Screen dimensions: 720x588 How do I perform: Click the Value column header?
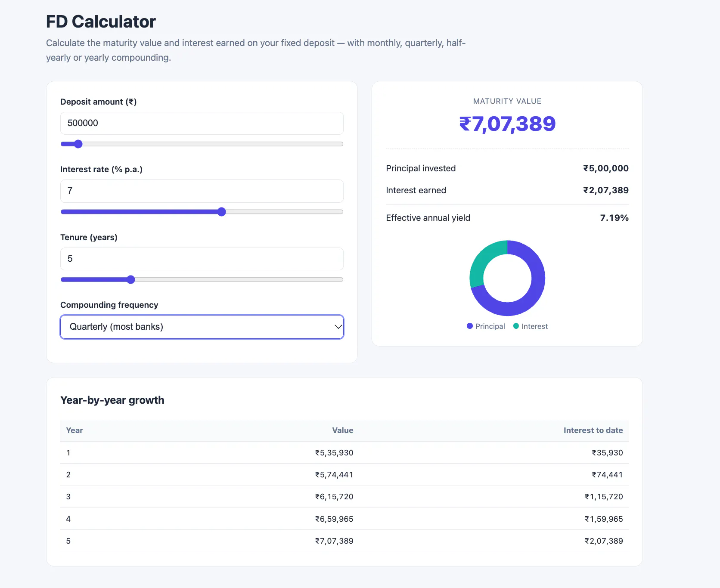(343, 430)
